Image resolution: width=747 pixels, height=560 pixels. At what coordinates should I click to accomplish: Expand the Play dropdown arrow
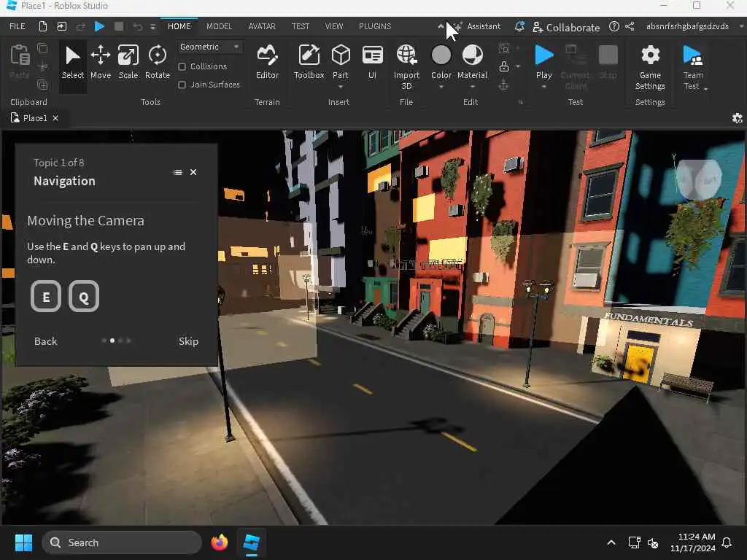pyautogui.click(x=543, y=87)
